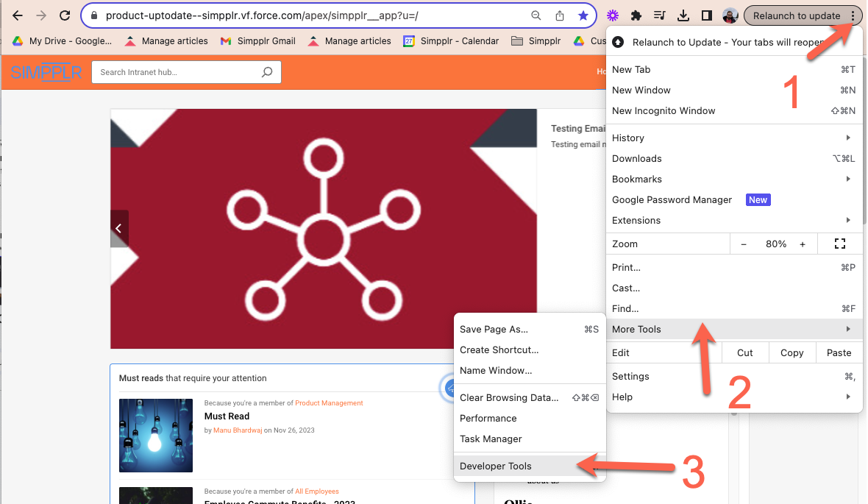Open Product Management link
The image size is (868, 504).
(x=329, y=403)
